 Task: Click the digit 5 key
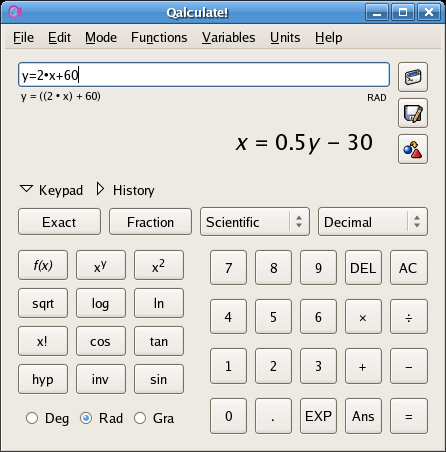point(273,317)
